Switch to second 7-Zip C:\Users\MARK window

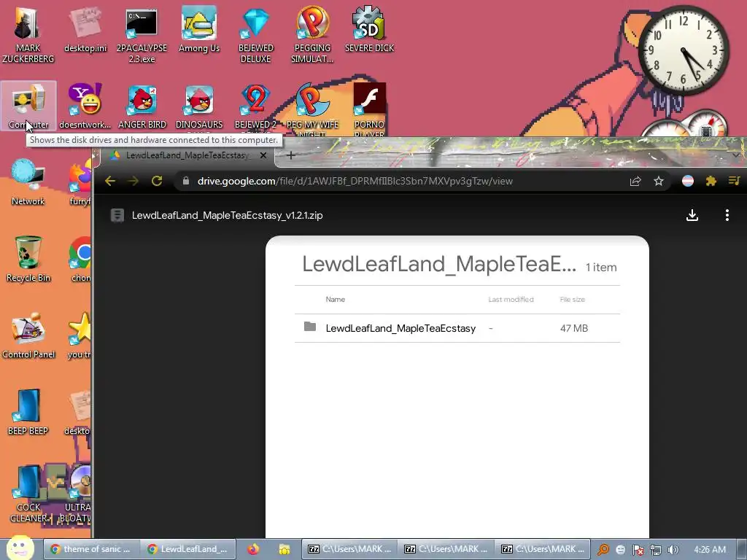pyautogui.click(x=447, y=549)
